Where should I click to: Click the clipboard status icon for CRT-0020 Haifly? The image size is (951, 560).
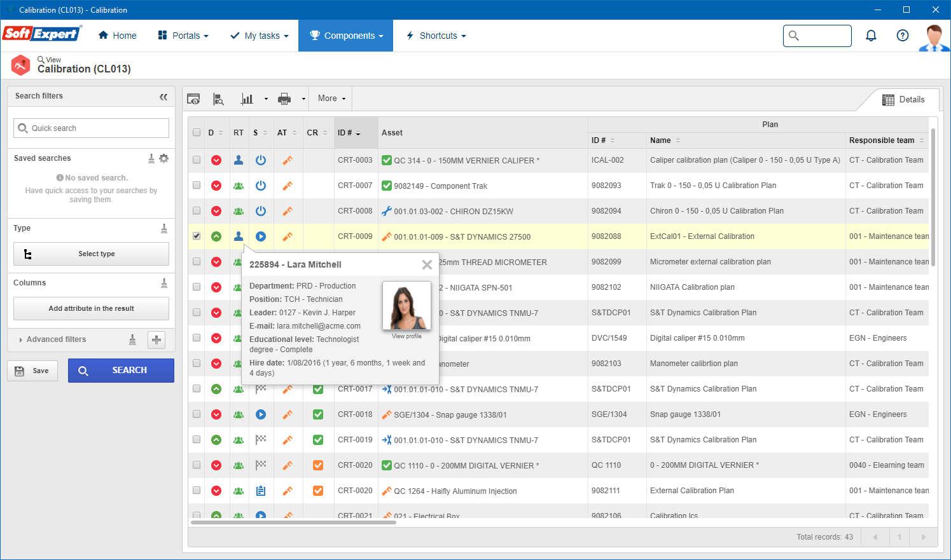click(261, 491)
